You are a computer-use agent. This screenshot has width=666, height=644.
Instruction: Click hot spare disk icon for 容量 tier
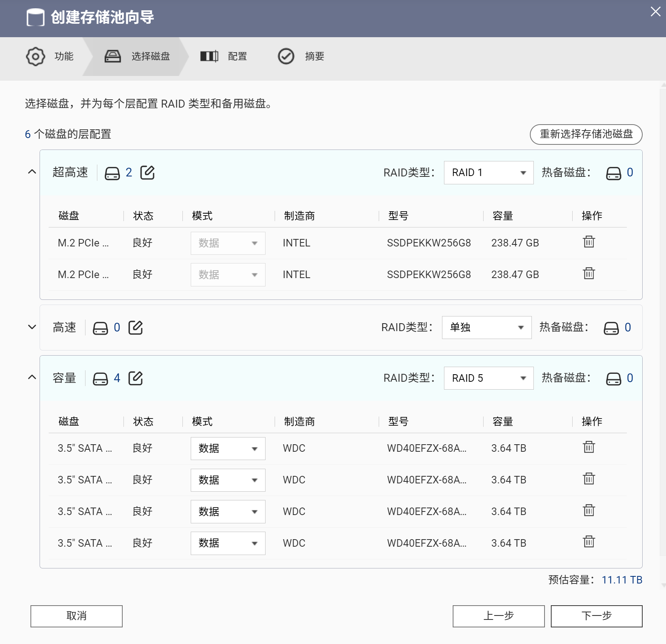[x=613, y=379]
